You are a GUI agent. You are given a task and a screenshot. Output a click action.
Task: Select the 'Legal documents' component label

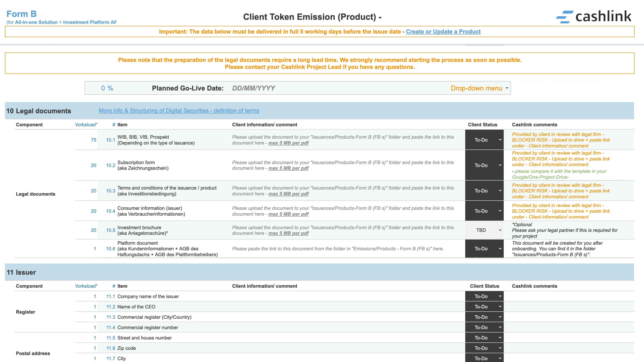[x=36, y=194]
